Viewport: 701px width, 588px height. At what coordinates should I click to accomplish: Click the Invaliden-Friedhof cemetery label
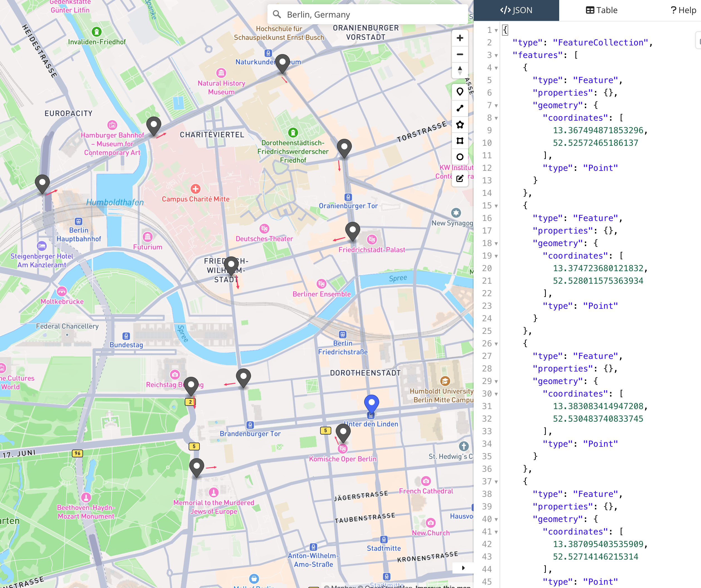coord(97,42)
